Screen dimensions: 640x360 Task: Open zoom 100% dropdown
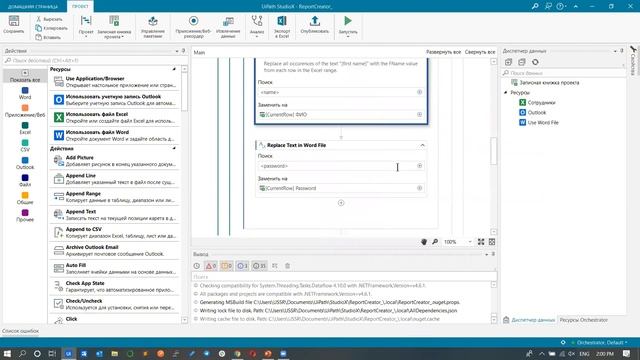(x=470, y=242)
